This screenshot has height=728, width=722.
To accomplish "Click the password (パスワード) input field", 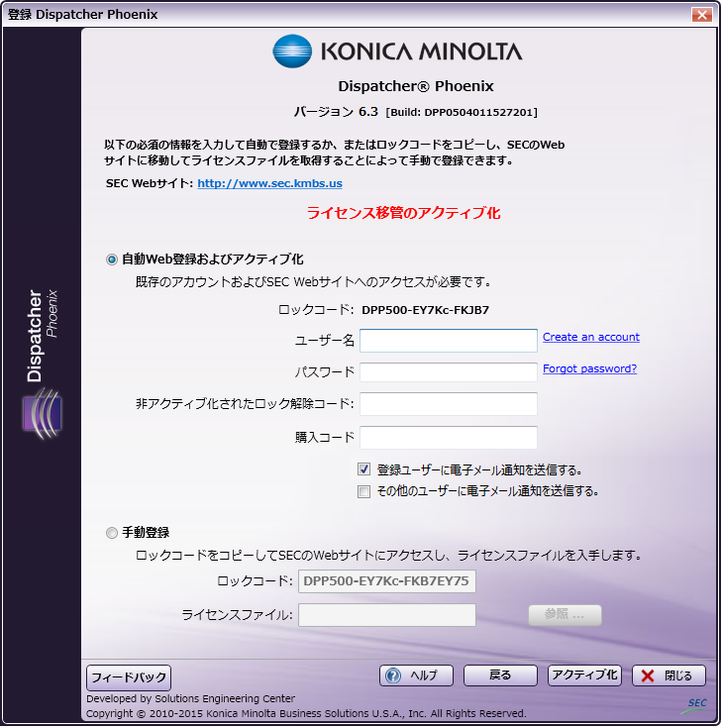I will point(449,372).
